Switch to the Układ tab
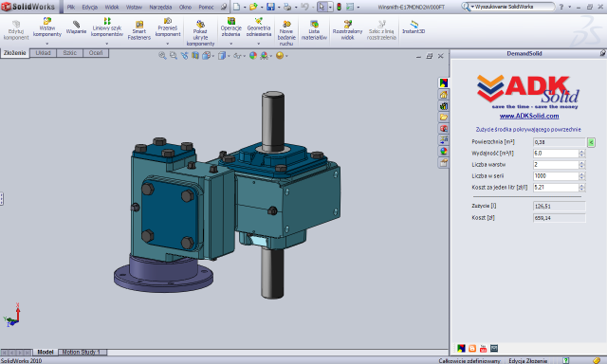Image resolution: width=607 pixels, height=364 pixels. click(43, 53)
